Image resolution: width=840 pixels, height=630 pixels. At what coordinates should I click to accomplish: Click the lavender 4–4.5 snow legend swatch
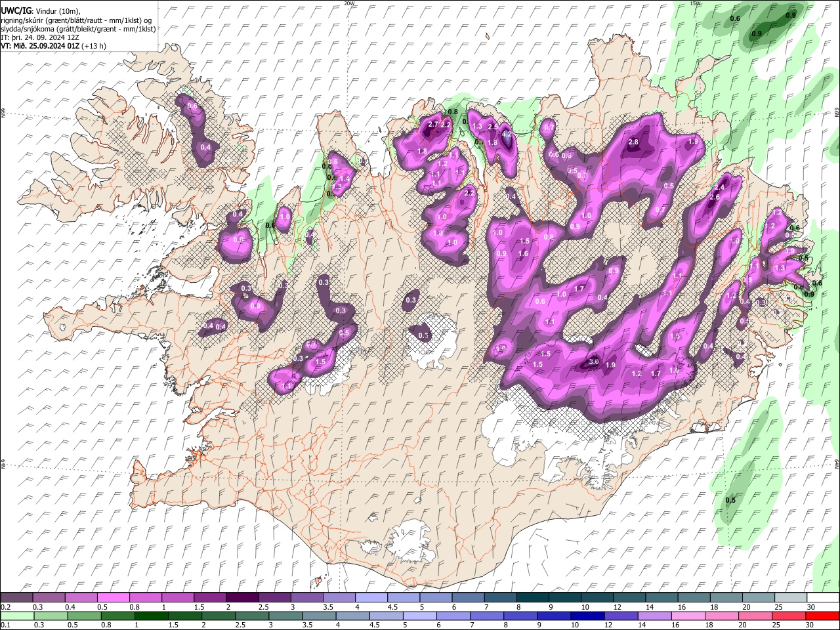point(371,598)
